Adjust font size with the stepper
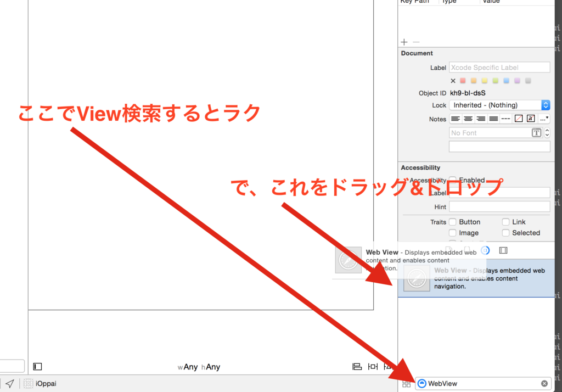 click(547, 133)
